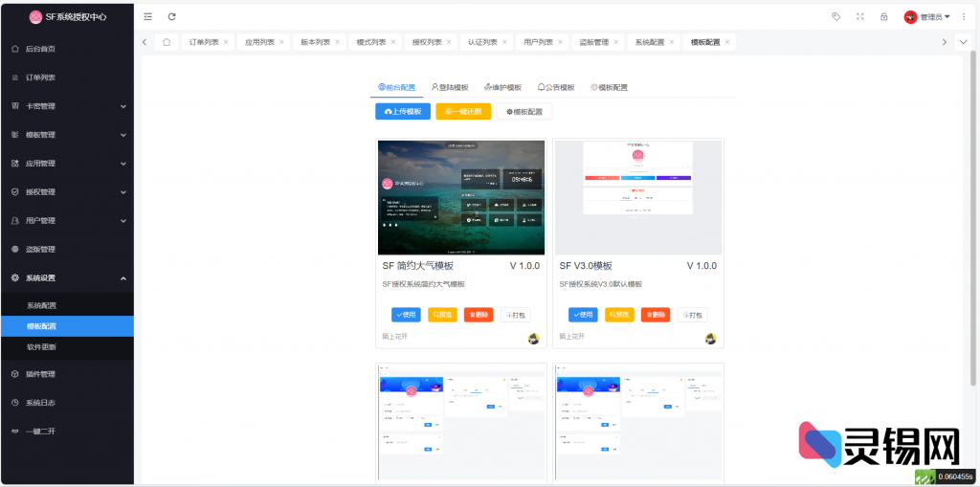
Task: Switch to the 登陆模板 tab
Action: coord(450,87)
